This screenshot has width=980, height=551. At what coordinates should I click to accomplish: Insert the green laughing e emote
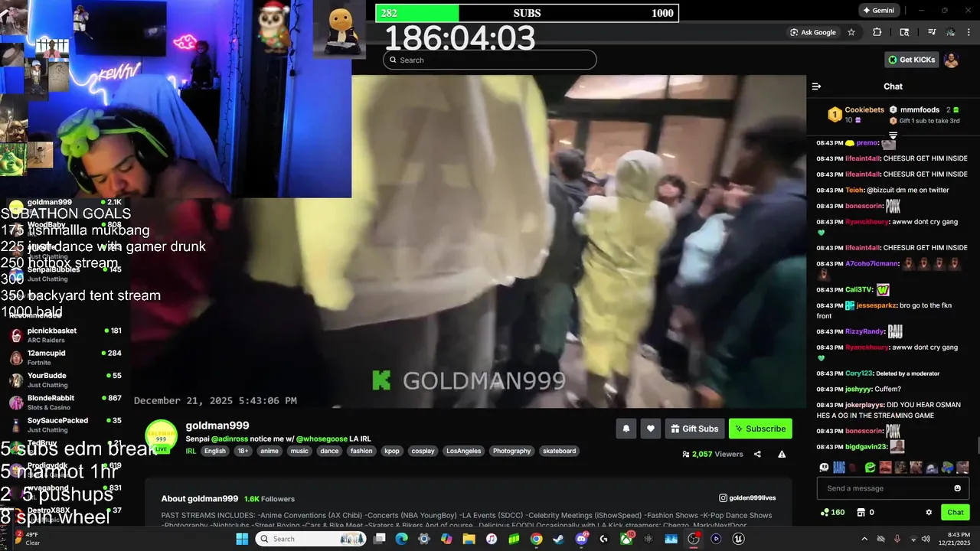tap(870, 467)
